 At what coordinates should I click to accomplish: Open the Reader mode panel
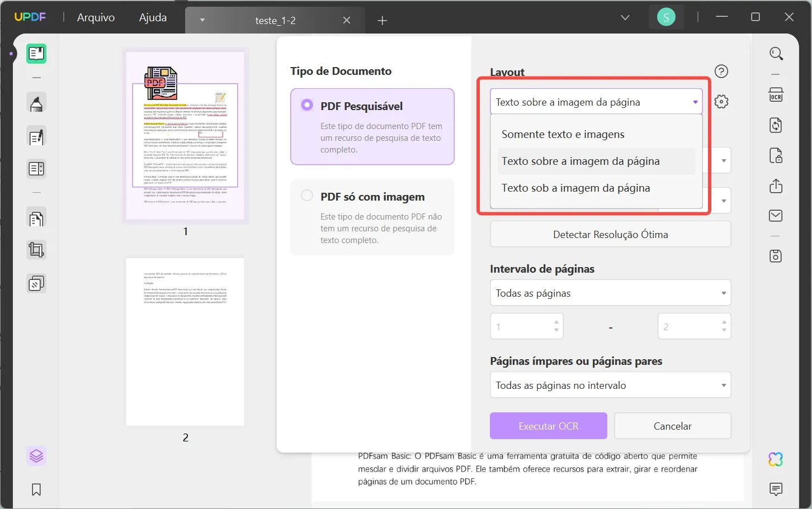tap(36, 54)
